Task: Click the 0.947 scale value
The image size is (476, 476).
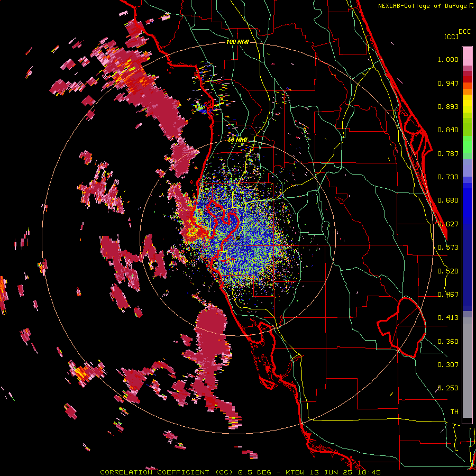Action: [x=448, y=83]
